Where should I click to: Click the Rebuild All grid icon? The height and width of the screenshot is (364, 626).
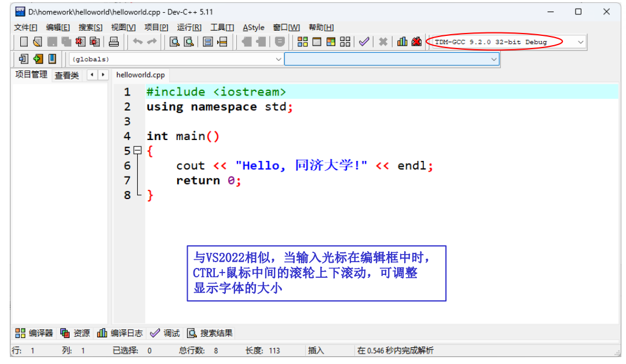coord(346,42)
